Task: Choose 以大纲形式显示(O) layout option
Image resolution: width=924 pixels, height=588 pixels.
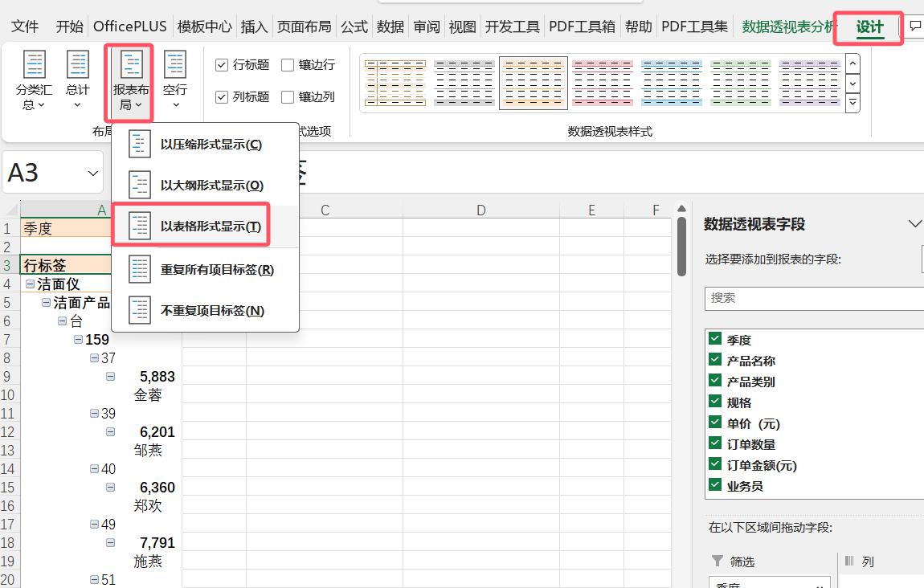Action: [x=205, y=185]
